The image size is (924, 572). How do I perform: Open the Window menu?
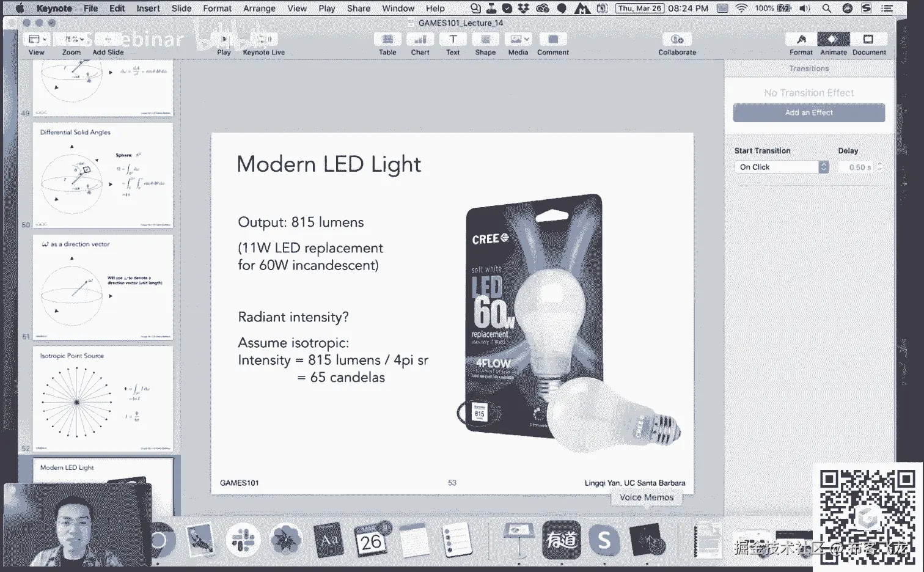(x=398, y=8)
